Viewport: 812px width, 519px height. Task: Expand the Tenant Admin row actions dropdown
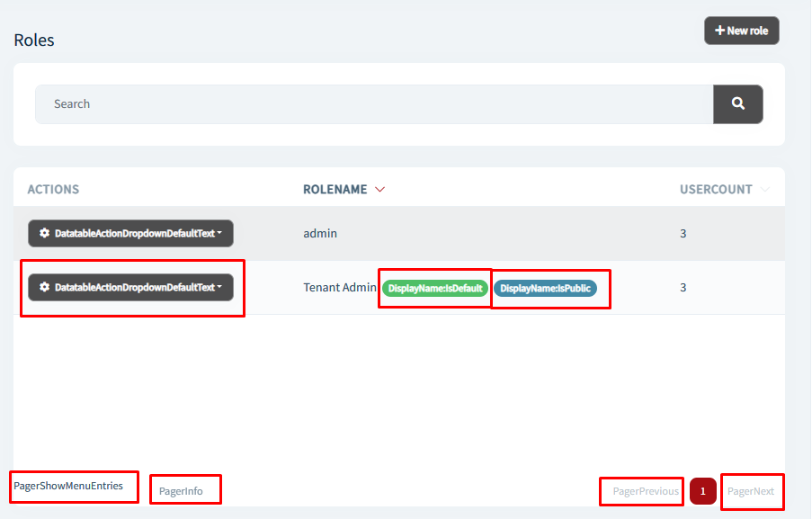pyautogui.click(x=130, y=288)
